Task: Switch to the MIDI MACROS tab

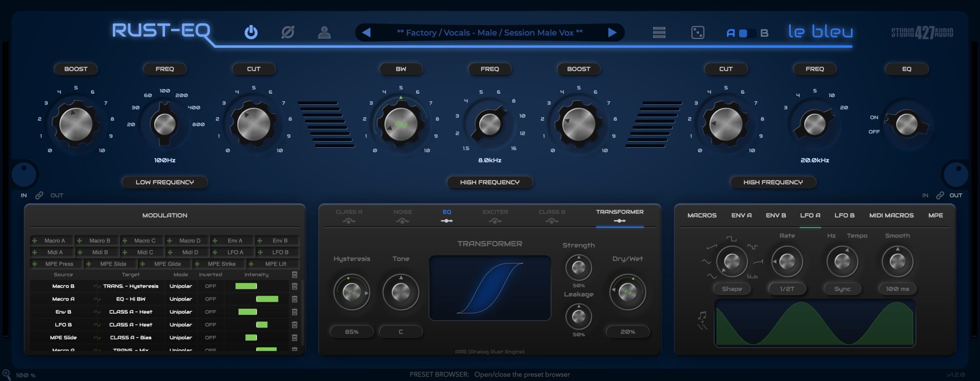Action: click(891, 215)
